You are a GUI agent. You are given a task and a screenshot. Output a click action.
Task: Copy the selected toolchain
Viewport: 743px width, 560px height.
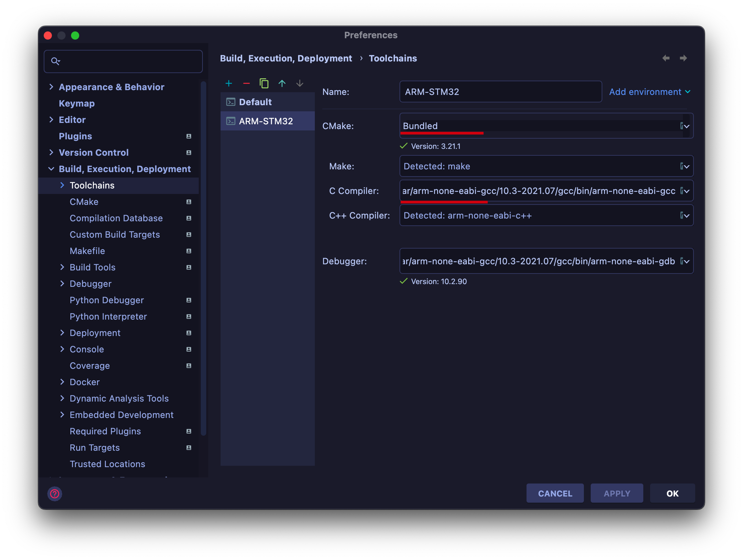click(264, 83)
